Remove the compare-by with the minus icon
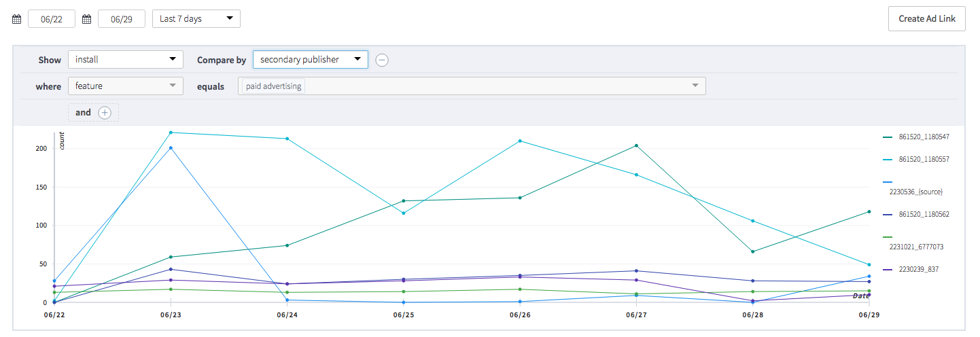This screenshot has width=980, height=337. tap(383, 60)
